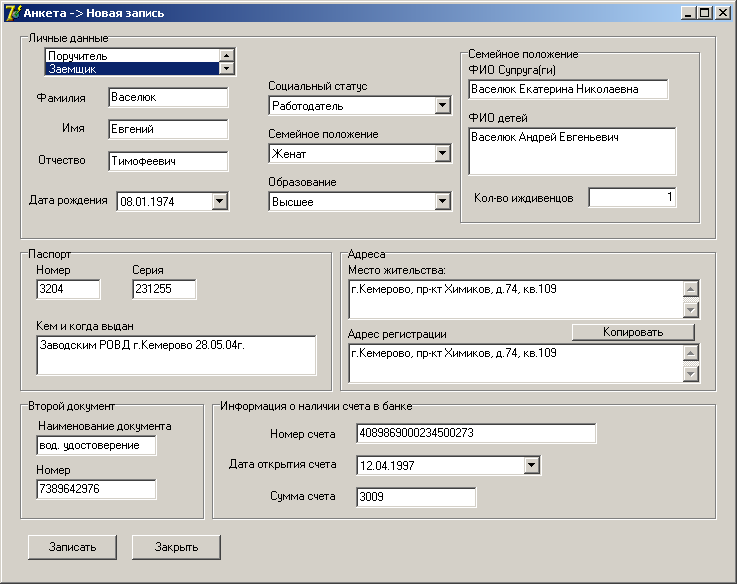
Task: Maximize the Анкета window
Action: point(705,13)
